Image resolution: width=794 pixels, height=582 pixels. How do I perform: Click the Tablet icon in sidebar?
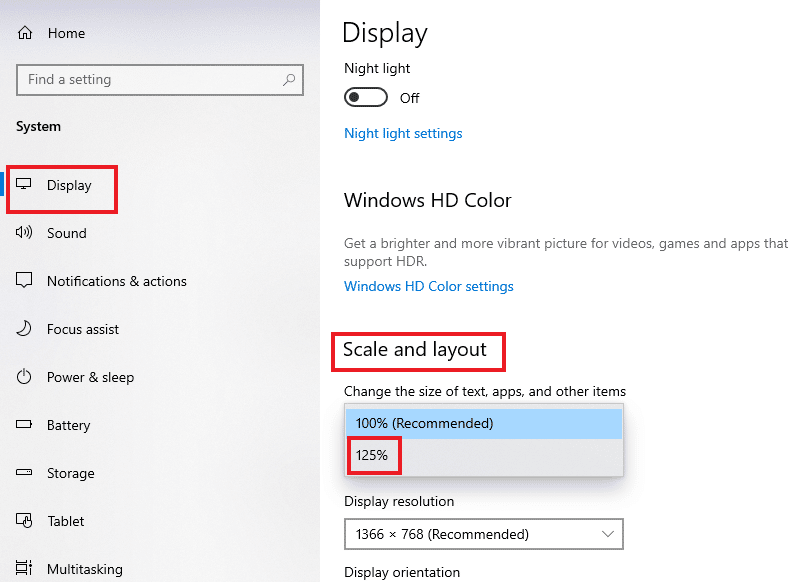click(x=26, y=521)
